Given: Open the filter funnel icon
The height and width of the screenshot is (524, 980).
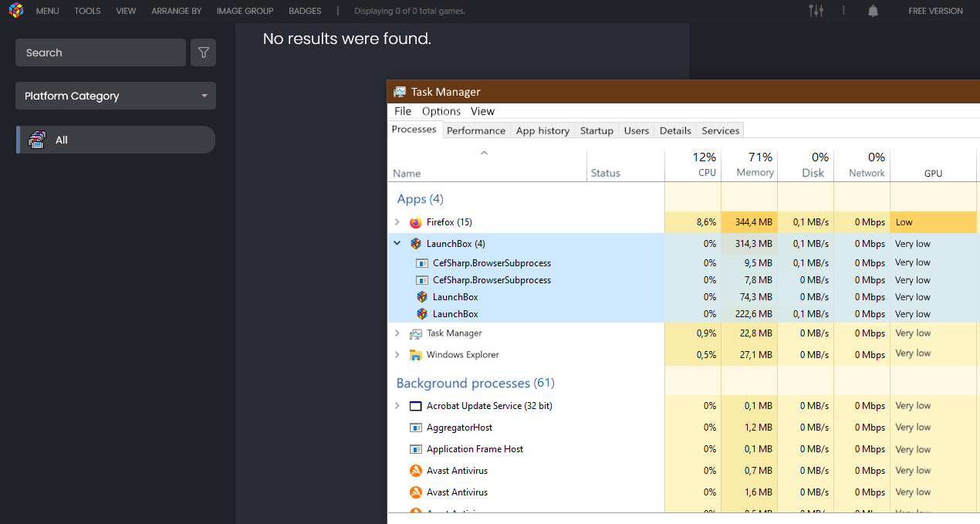Looking at the screenshot, I should pyautogui.click(x=204, y=52).
